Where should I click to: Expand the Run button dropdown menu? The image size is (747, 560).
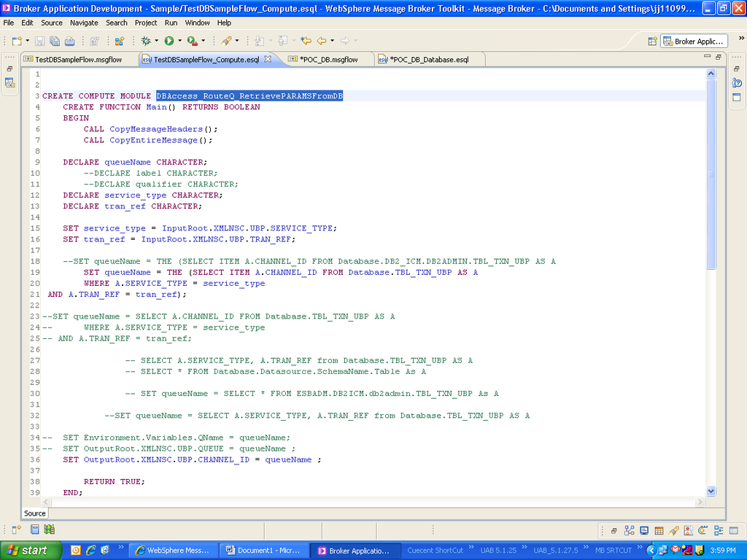pos(179,41)
